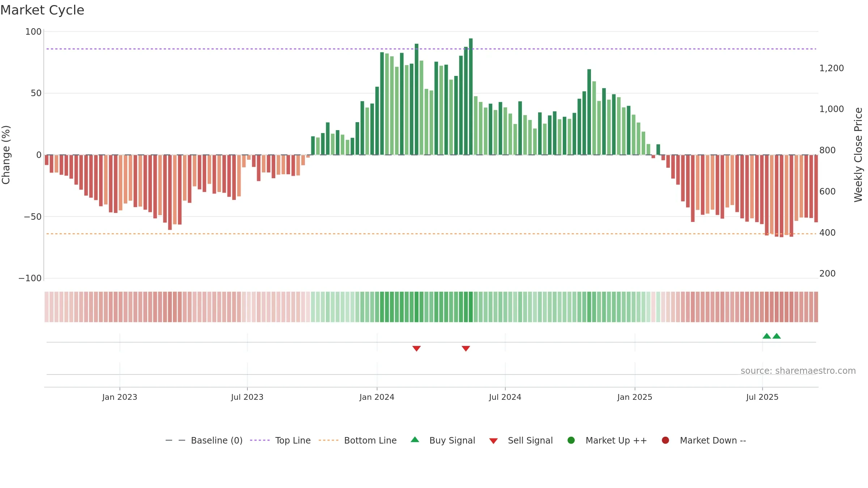Image resolution: width=868 pixels, height=488 pixels.
Task: Click the Jul 2023 axis label
Action: point(247,397)
